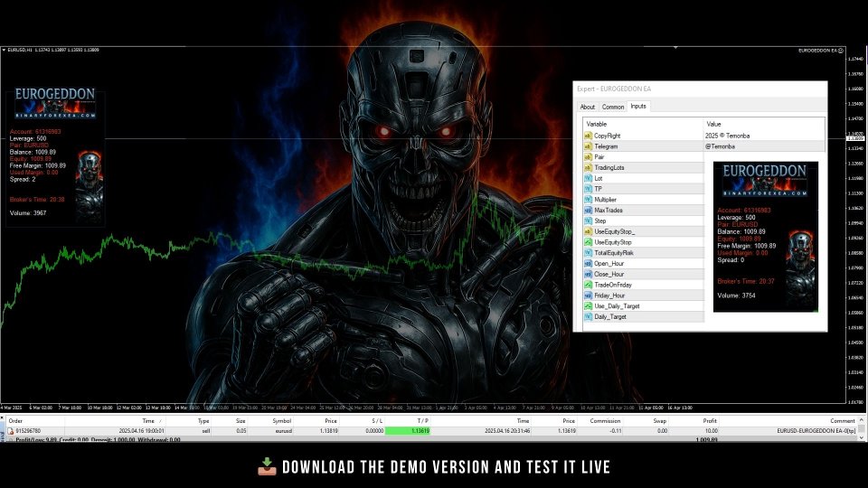Click the icon beside Pair variable
Viewport: 868px width, 488px height.
click(588, 156)
